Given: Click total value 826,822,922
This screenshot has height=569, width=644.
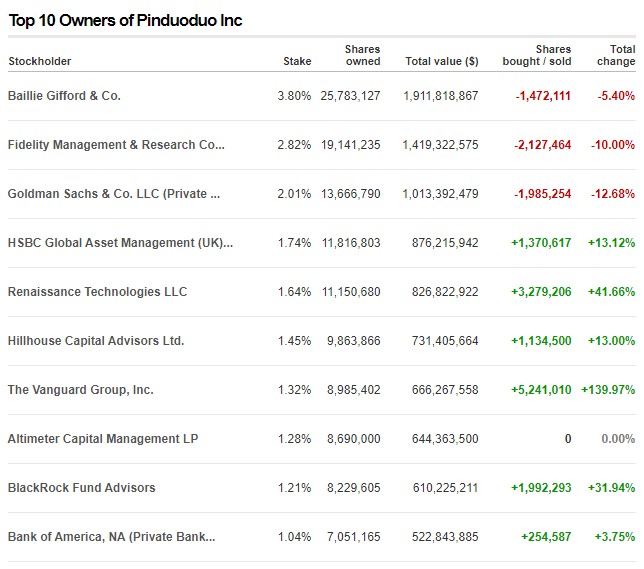Looking at the screenshot, I should point(445,292).
